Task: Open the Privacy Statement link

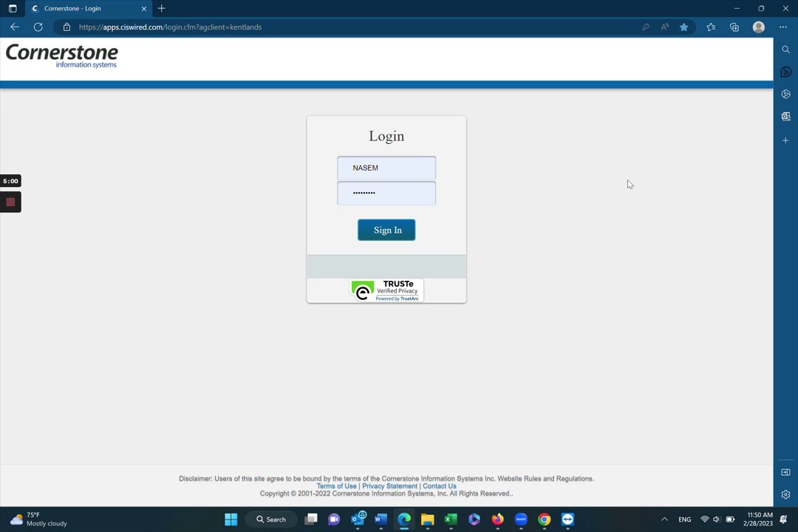Action: pyautogui.click(x=389, y=486)
